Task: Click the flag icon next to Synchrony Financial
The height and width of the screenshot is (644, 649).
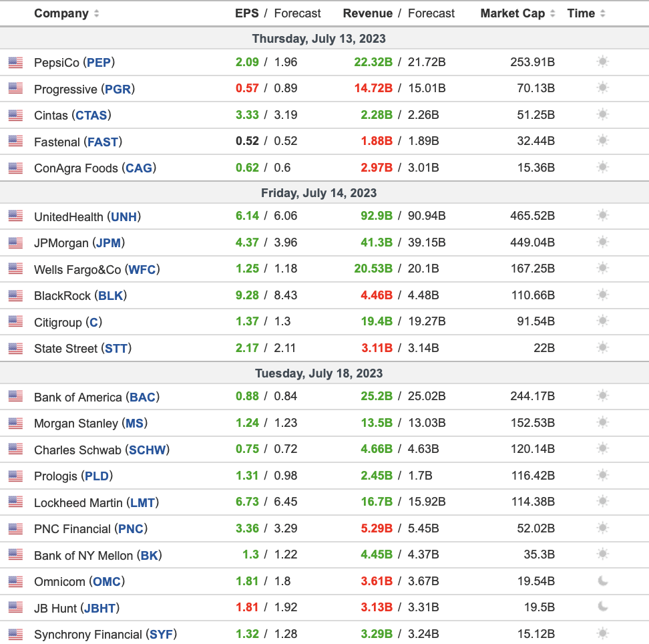Action: coord(15,633)
